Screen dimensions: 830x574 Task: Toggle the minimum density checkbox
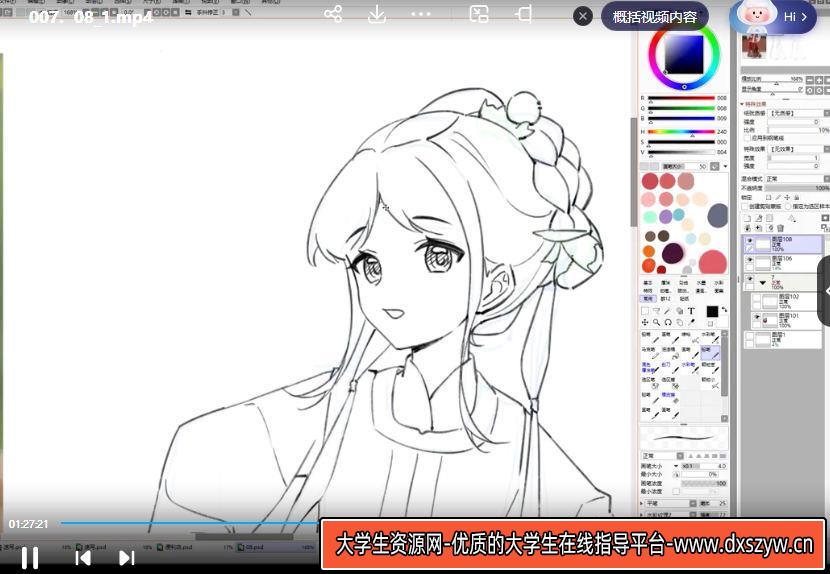676,492
